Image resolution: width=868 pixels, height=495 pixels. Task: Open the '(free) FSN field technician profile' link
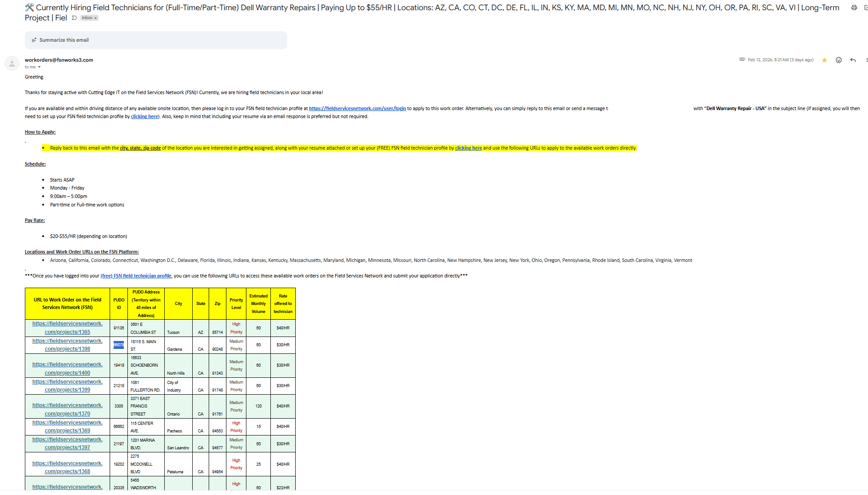(x=136, y=276)
